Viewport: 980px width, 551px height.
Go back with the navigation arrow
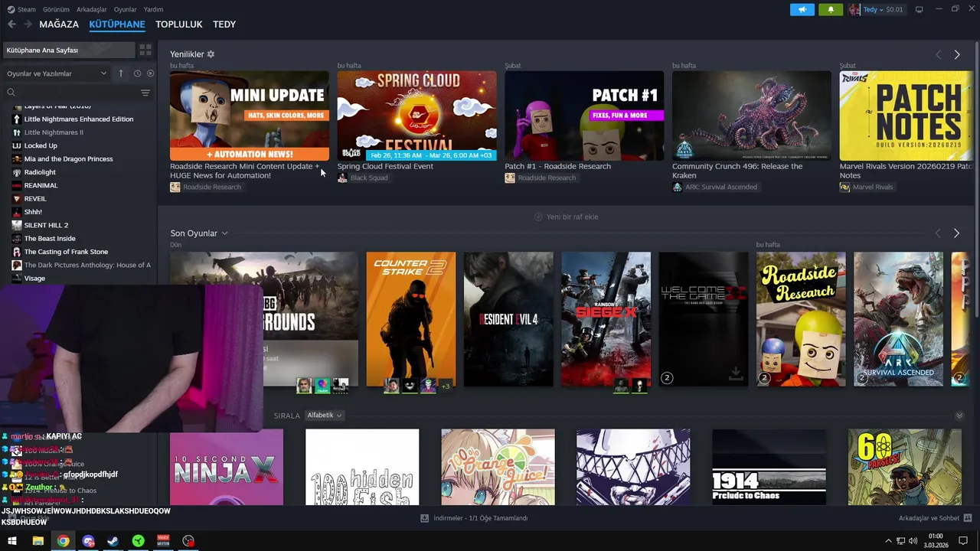coord(11,24)
